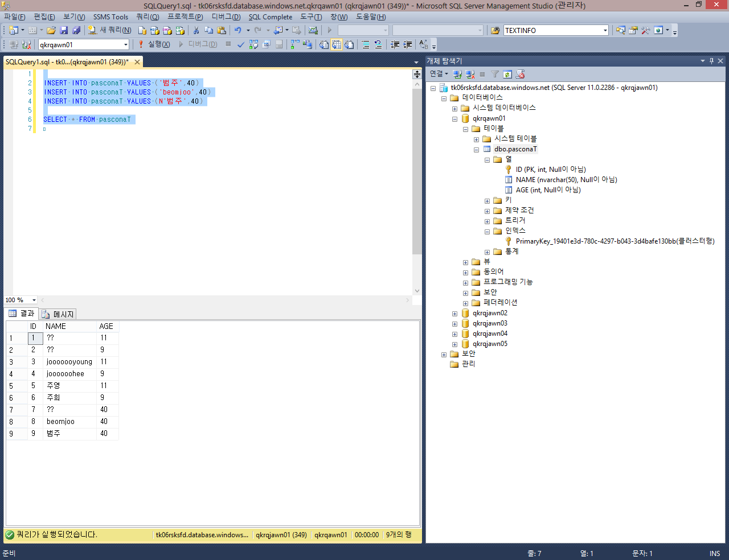This screenshot has height=560, width=729.
Task: Click the Uncomment selected lines icon
Action: [x=378, y=44]
